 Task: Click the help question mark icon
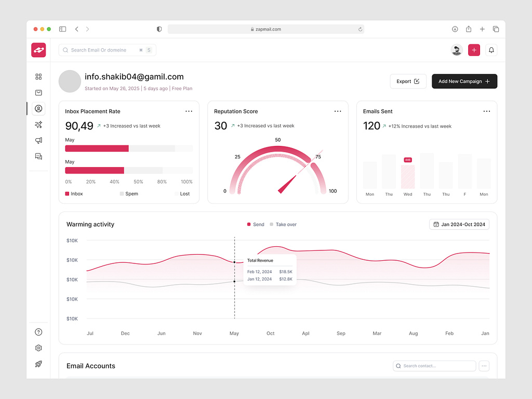pyautogui.click(x=38, y=331)
